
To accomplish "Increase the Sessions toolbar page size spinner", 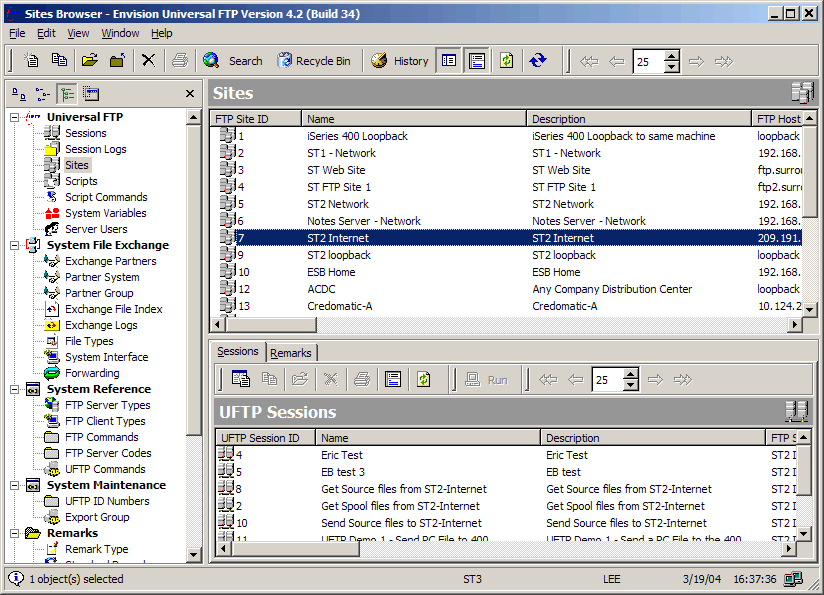I will (631, 374).
